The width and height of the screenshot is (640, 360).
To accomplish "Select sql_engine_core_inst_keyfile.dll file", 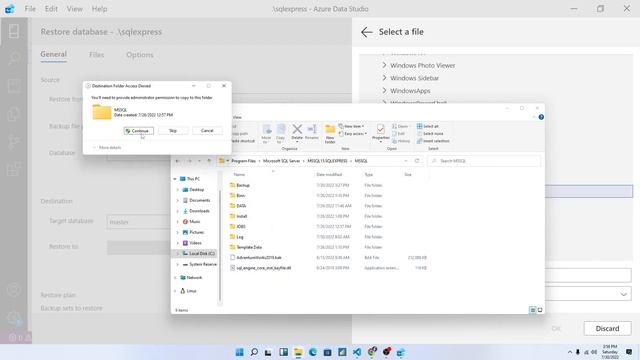I will [x=264, y=268].
